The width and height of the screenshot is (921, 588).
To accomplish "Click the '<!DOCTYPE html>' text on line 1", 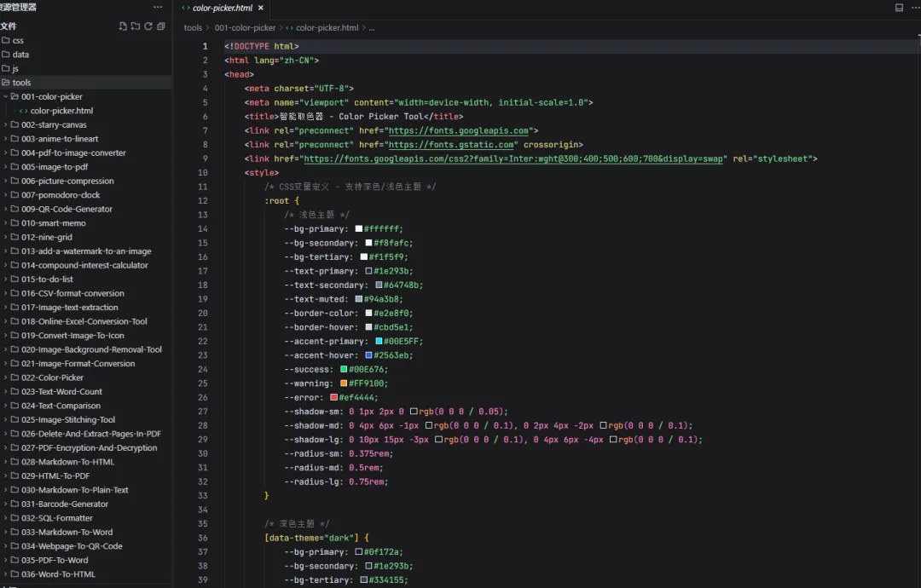I will click(262, 46).
